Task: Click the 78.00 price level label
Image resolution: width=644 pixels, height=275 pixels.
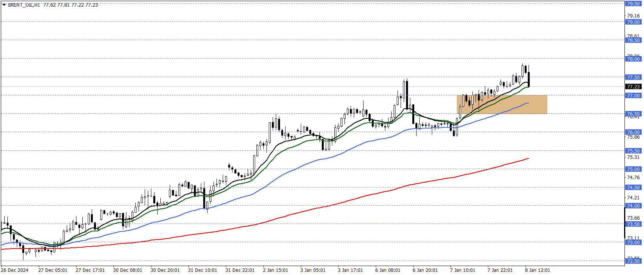Action: pos(633,59)
